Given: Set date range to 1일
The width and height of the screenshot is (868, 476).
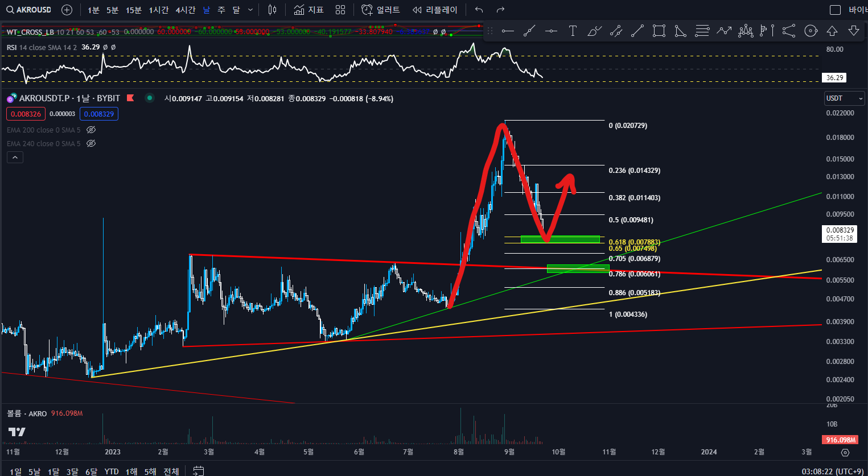Looking at the screenshot, I should 16,471.
